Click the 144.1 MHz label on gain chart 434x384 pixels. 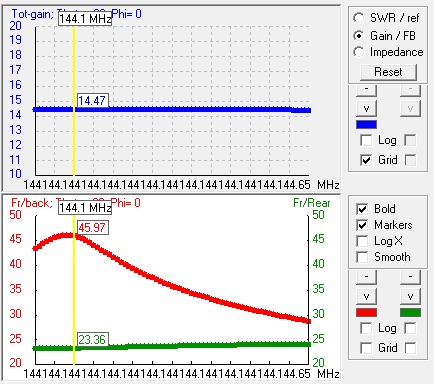tap(85, 19)
